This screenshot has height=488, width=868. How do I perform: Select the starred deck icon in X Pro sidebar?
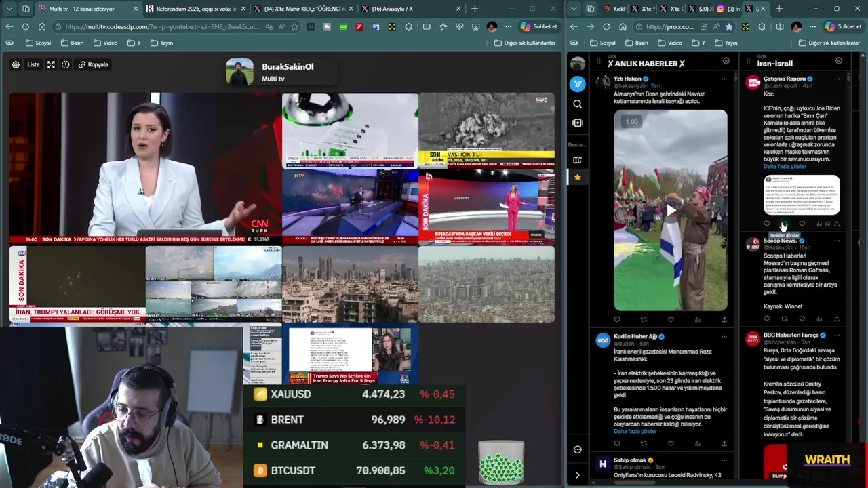(x=577, y=177)
